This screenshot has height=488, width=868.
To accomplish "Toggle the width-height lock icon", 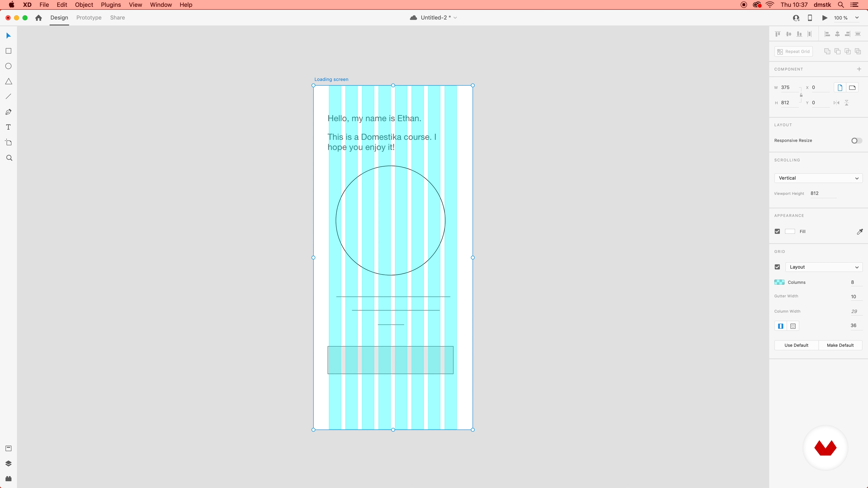I will [801, 95].
